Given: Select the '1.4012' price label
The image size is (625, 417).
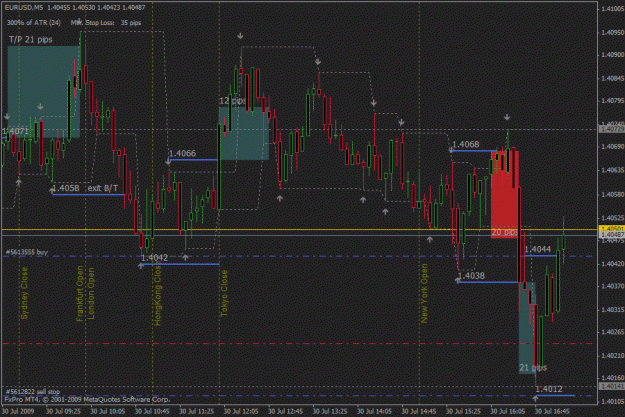Looking at the screenshot, I should (549, 389).
